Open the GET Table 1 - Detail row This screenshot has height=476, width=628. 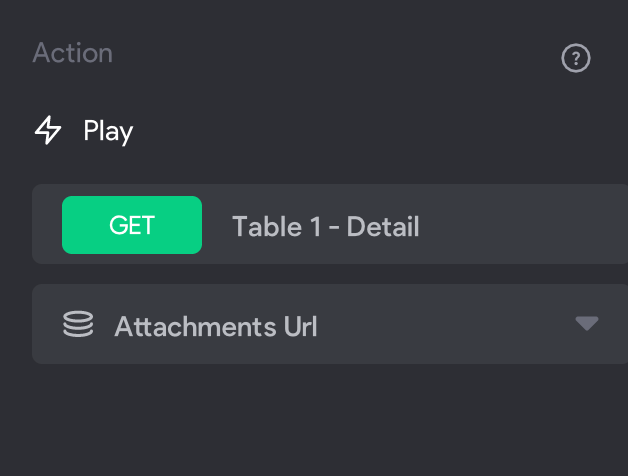tap(330, 224)
